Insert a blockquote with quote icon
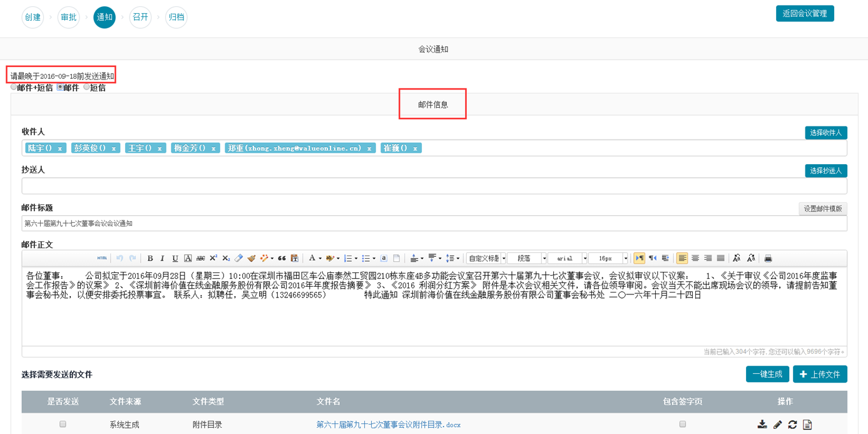868x434 pixels. point(282,258)
